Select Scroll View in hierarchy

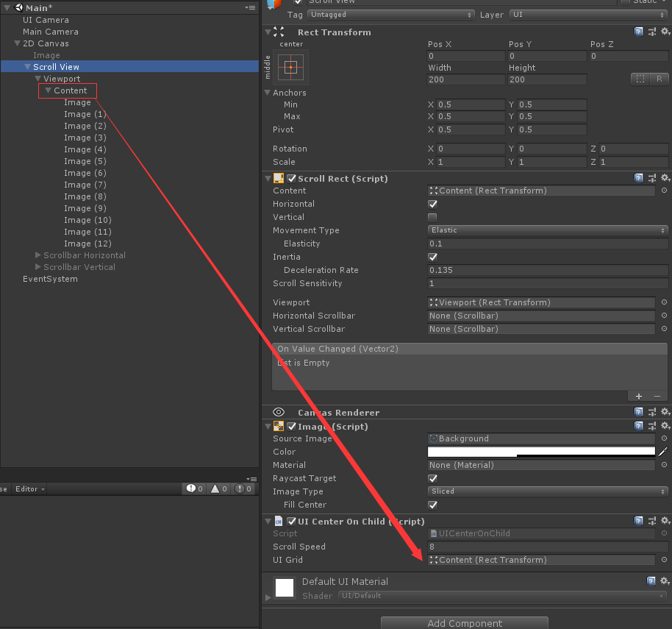[x=56, y=67]
